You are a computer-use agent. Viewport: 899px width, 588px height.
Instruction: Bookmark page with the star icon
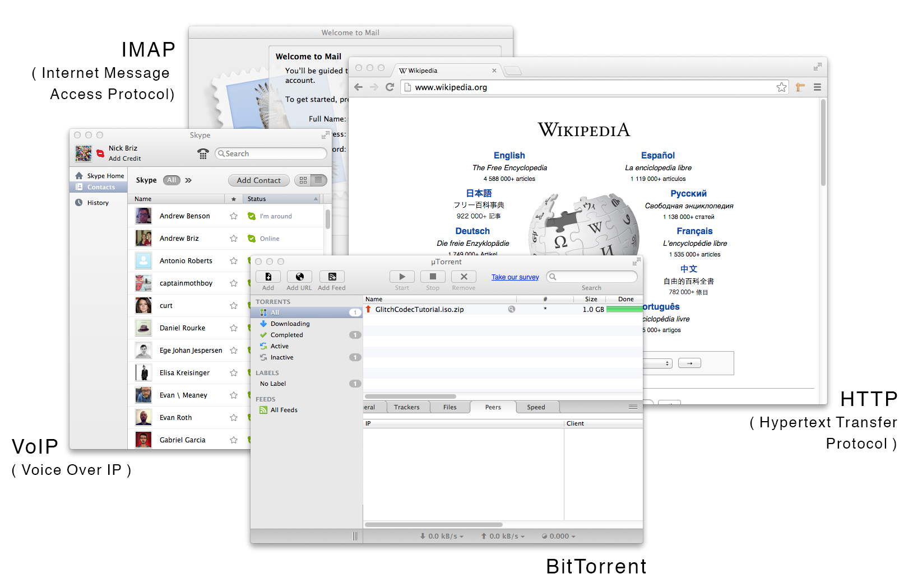[781, 87]
